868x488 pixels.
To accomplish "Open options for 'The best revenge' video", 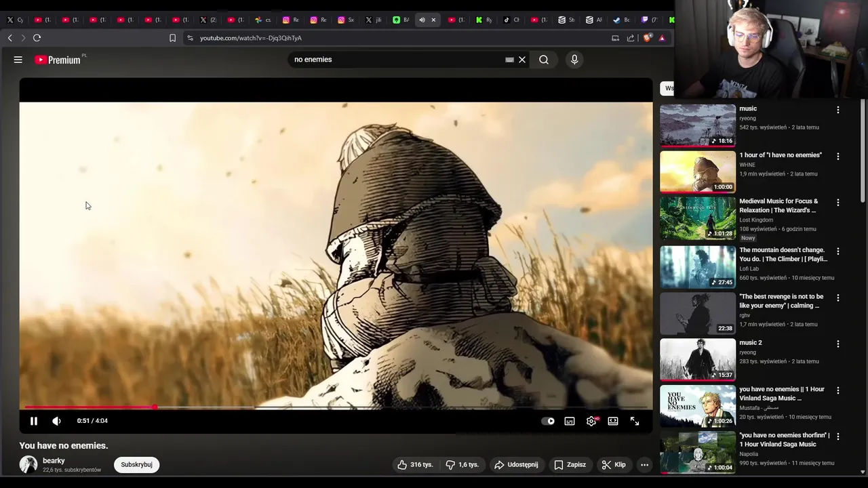I will [838, 298].
